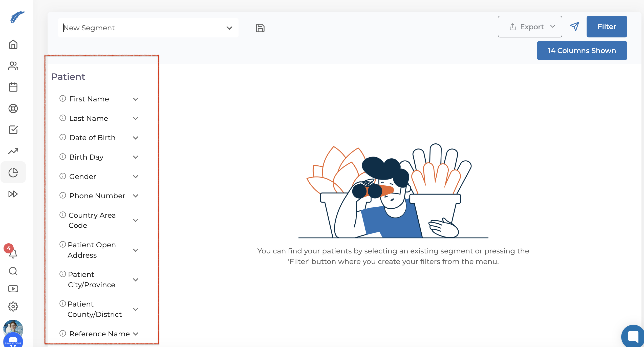The image size is (644, 347).
Task: Click the save segment floppy icon
Action: 260,28
